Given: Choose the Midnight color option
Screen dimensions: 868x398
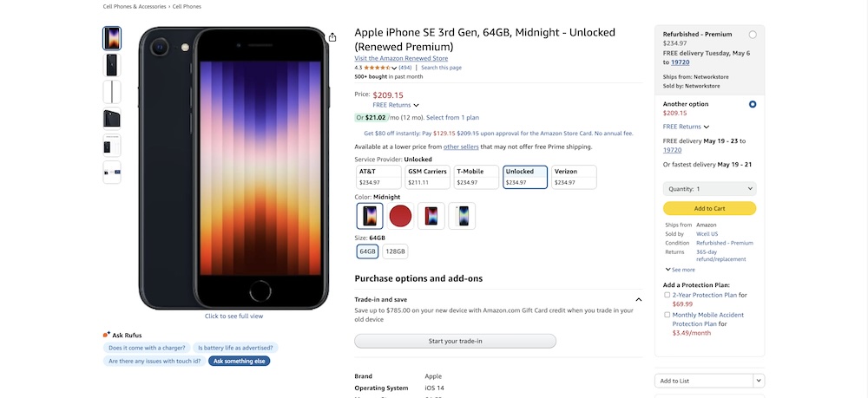Looking at the screenshot, I should (x=370, y=216).
